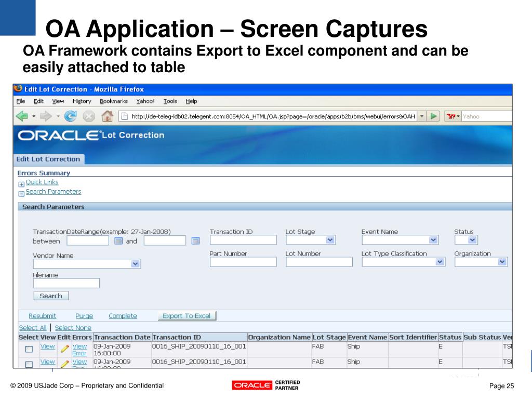Viewport: 532px width, 399px height.
Task: Open the Back button history dropdown arrow
Action: click(x=34, y=116)
